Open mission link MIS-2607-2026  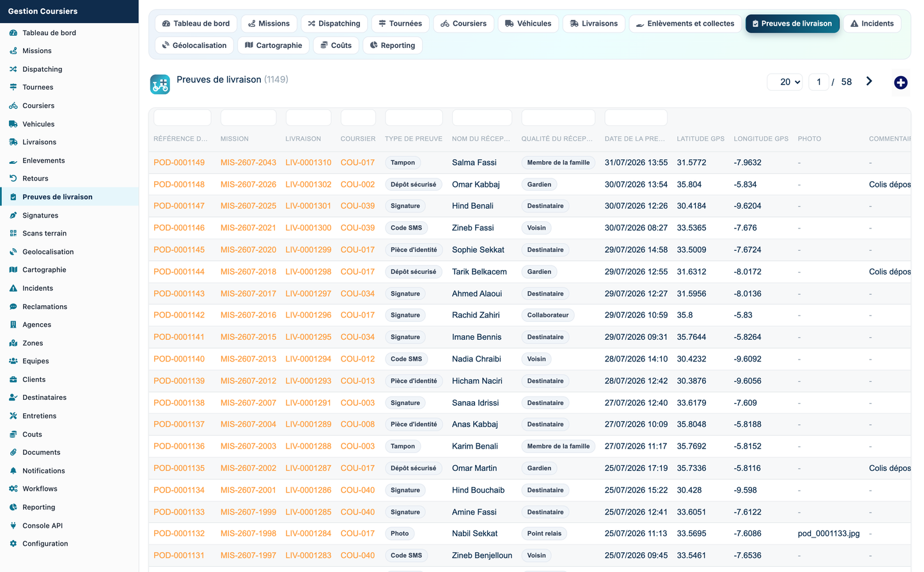click(248, 184)
